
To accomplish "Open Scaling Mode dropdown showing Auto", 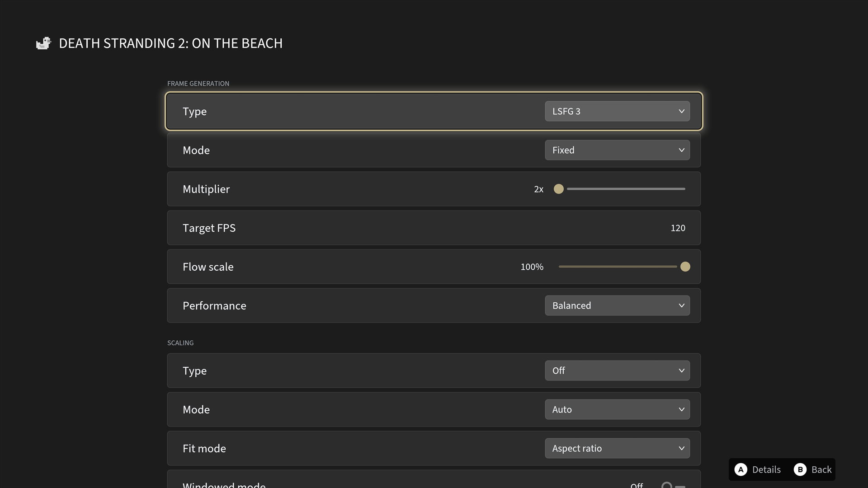I will pyautogui.click(x=617, y=409).
